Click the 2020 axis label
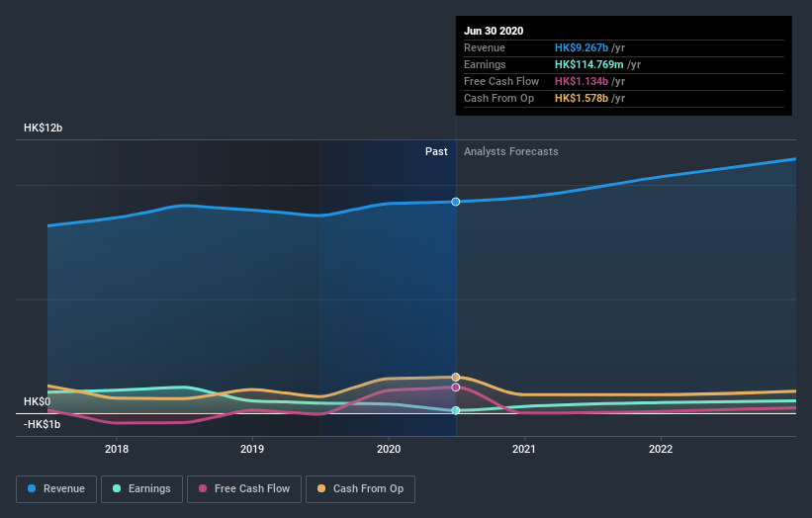 pyautogui.click(x=389, y=449)
